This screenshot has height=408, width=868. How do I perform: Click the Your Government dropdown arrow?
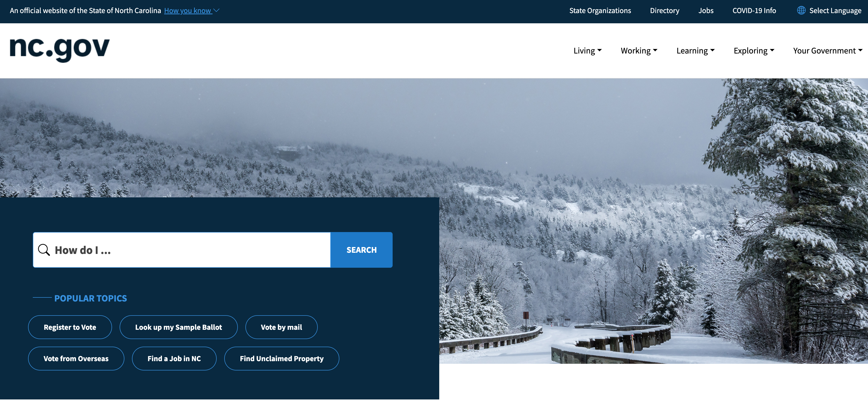point(860,50)
